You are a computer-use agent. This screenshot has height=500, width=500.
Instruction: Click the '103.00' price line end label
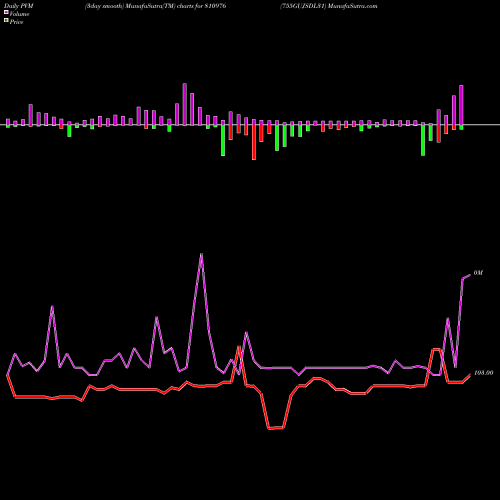coord(483,373)
